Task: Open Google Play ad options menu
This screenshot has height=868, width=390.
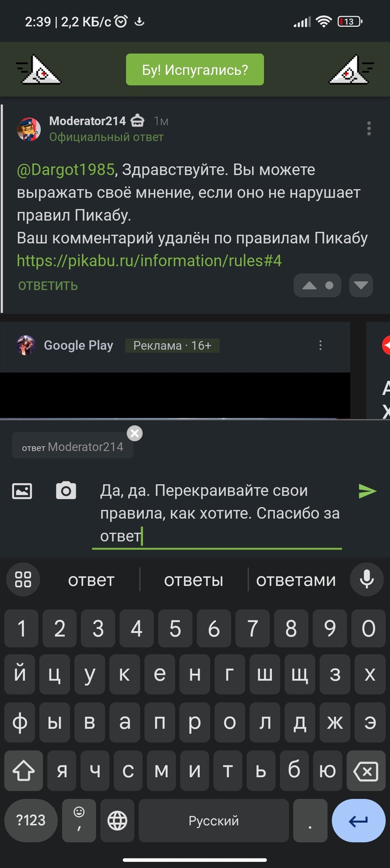Action: click(320, 345)
